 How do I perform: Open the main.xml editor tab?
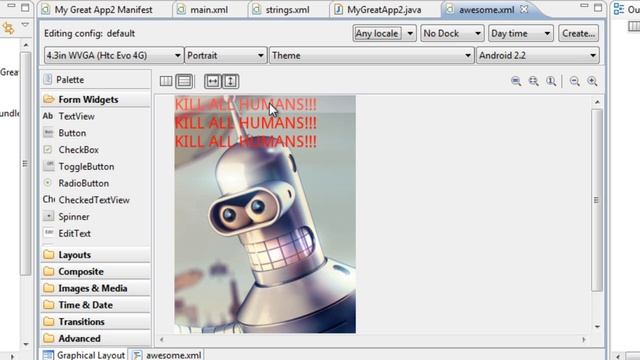[x=202, y=10]
